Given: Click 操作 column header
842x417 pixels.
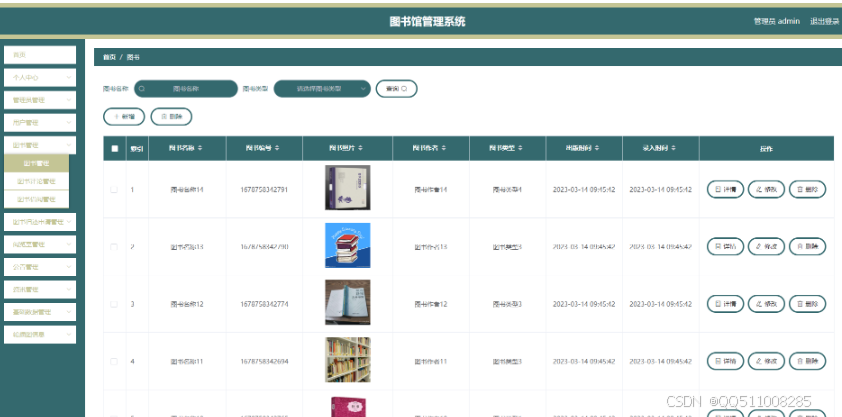Looking at the screenshot, I should pos(766,149).
